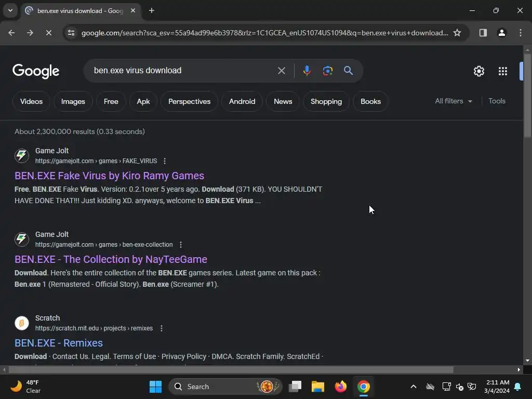Click the horizontal scrollbar thumb
Viewport: 532px width, 399px height.
click(x=231, y=369)
